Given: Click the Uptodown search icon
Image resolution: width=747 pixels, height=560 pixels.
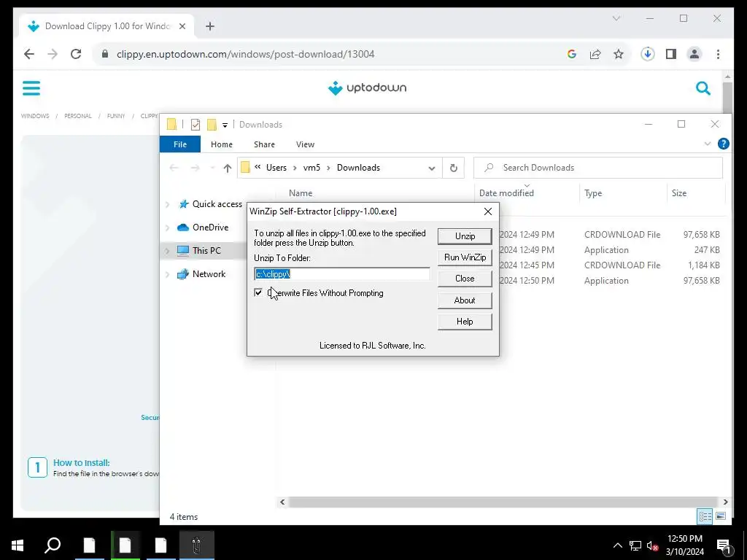Looking at the screenshot, I should click(x=703, y=88).
